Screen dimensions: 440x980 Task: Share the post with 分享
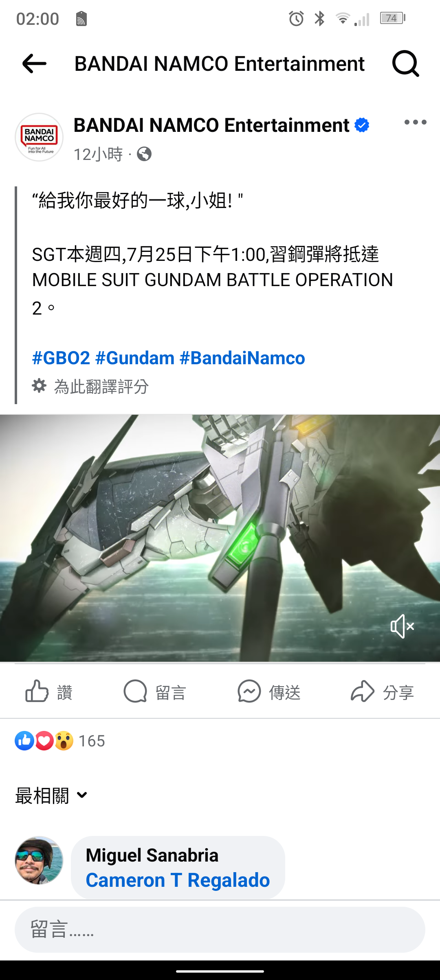382,691
